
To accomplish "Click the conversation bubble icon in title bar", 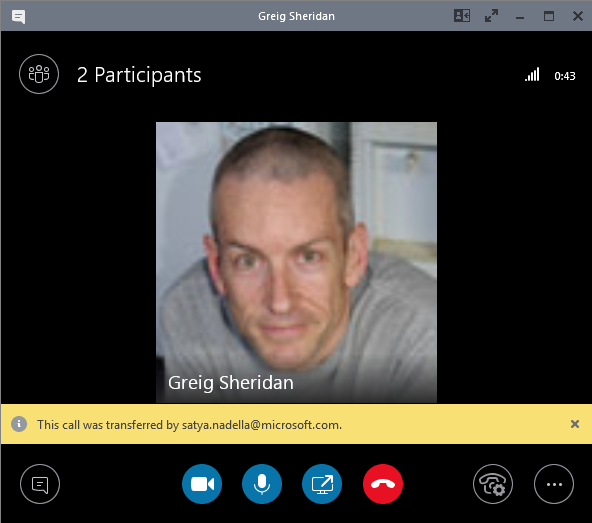I will 18,17.
